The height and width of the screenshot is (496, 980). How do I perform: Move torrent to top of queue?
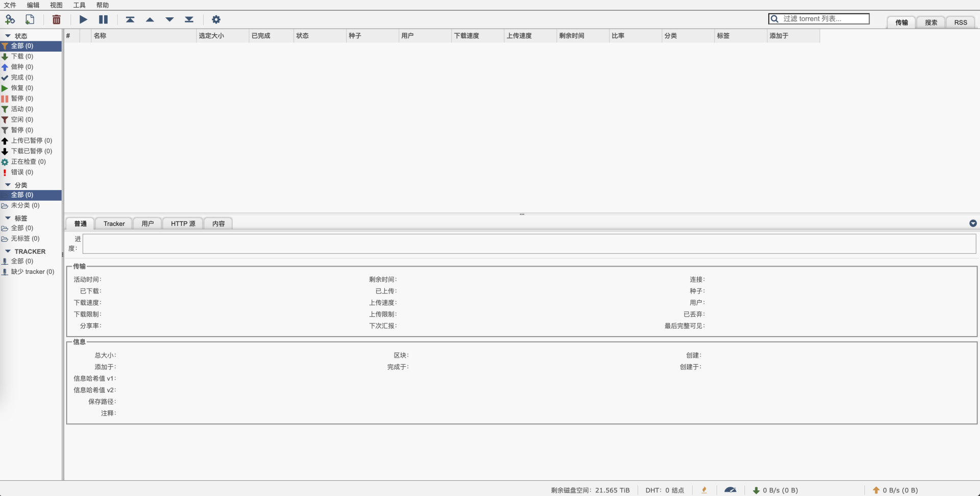(x=130, y=19)
